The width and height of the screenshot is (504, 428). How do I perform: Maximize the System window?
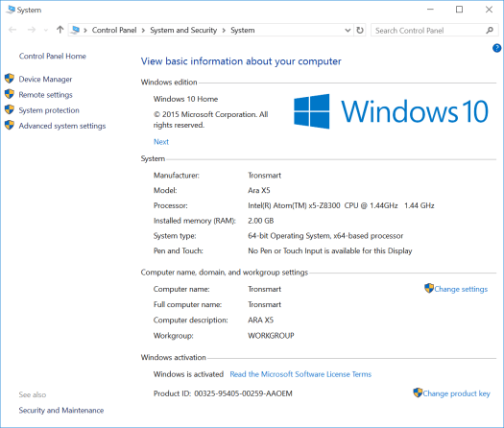[x=459, y=10]
